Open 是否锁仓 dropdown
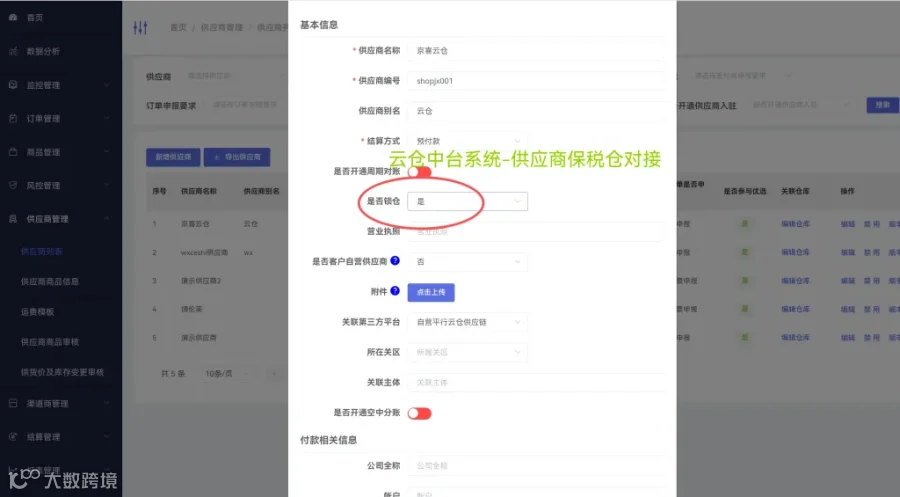Screen dimensions: 900x497 point(467,201)
